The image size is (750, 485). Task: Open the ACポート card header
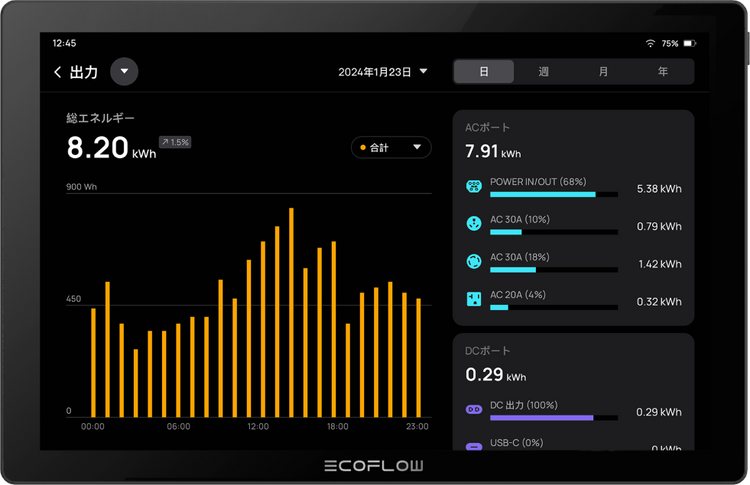point(489,128)
